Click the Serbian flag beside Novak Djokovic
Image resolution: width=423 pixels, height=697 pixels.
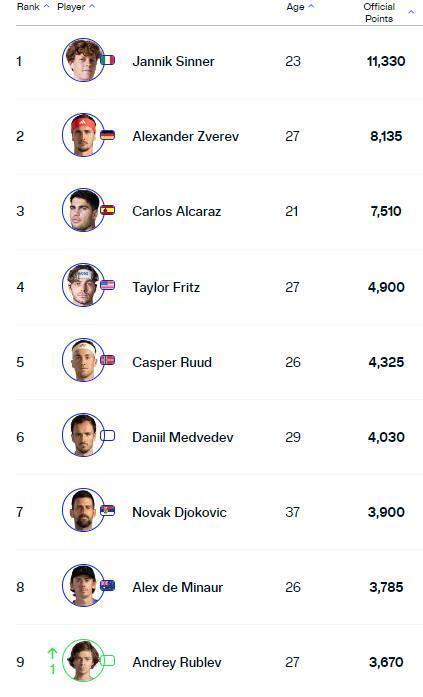pos(108,510)
